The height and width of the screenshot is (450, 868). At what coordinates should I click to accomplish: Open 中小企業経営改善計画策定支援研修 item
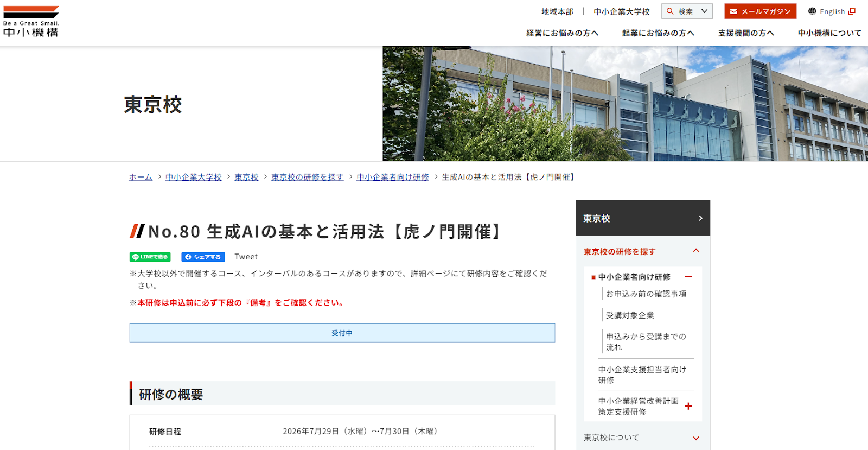[638, 406]
